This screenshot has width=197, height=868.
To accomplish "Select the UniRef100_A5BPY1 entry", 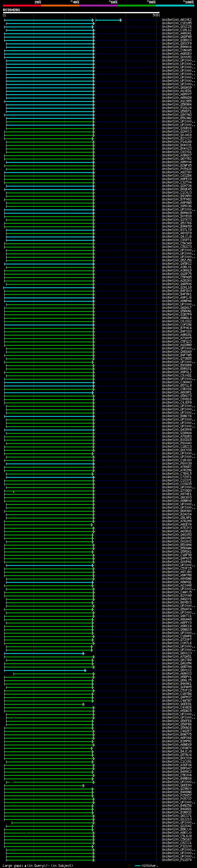I will (177, 676).
